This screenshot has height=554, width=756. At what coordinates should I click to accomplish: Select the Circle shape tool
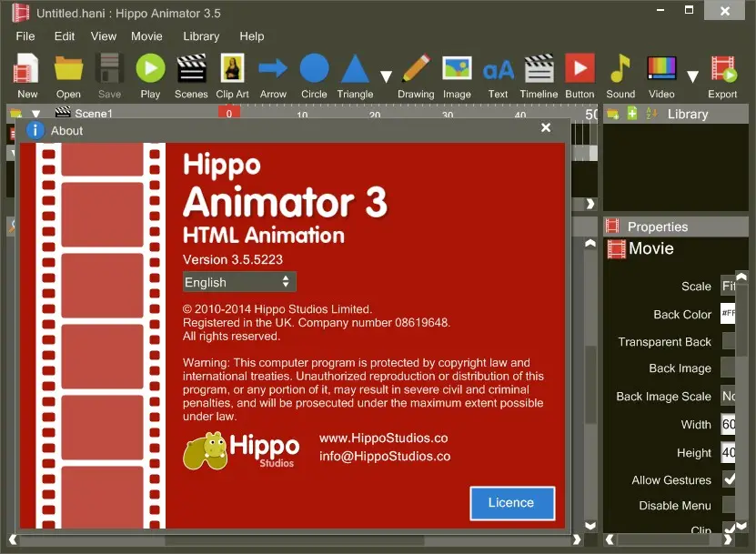click(x=315, y=76)
